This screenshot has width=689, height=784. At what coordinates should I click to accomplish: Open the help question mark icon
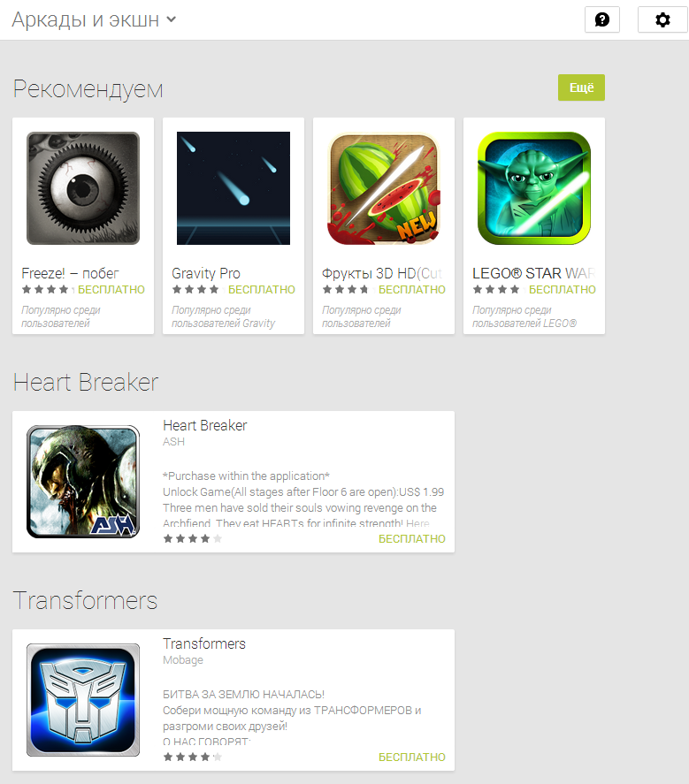[602, 19]
